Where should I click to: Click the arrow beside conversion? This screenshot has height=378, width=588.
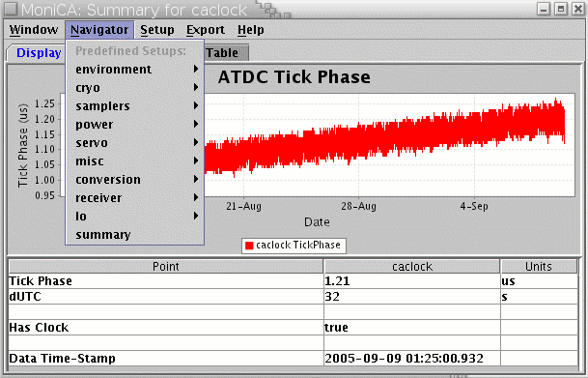pos(196,179)
